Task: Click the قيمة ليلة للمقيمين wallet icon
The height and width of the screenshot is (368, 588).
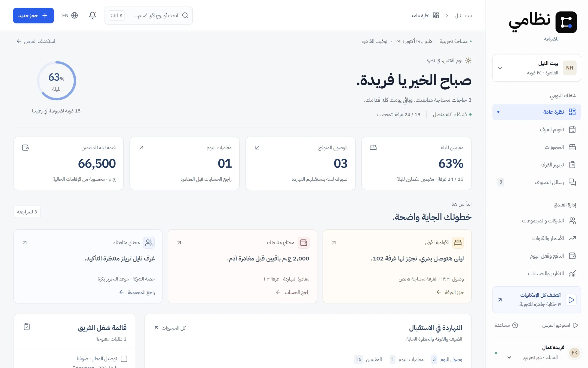Action: (25, 148)
